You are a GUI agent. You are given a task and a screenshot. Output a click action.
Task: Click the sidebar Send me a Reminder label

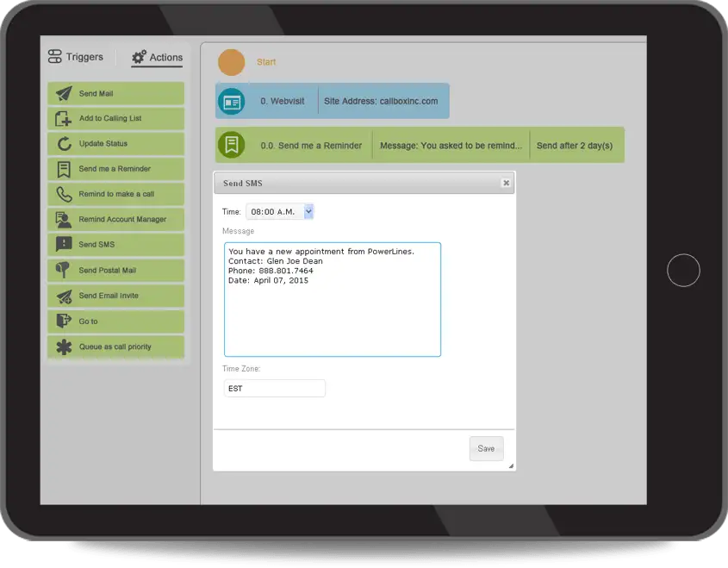click(x=115, y=169)
